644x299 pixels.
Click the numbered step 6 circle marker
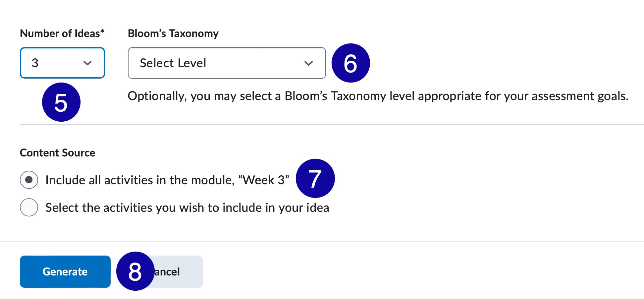click(350, 63)
